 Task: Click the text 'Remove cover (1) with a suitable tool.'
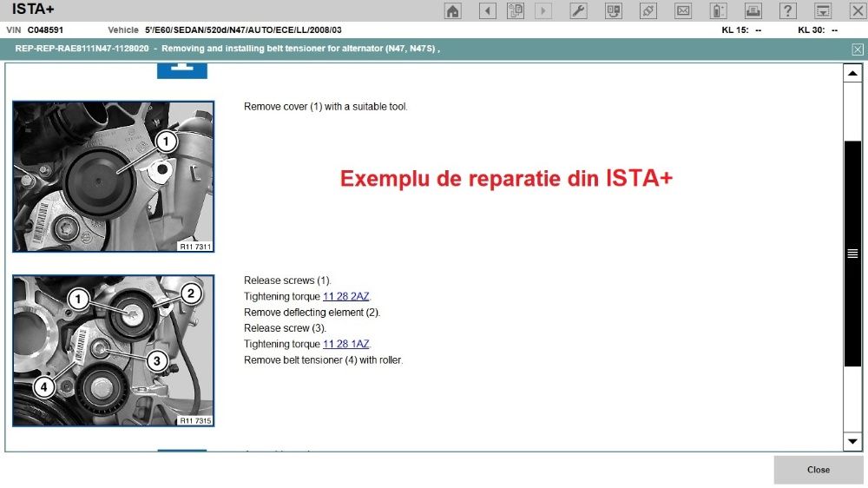(325, 106)
